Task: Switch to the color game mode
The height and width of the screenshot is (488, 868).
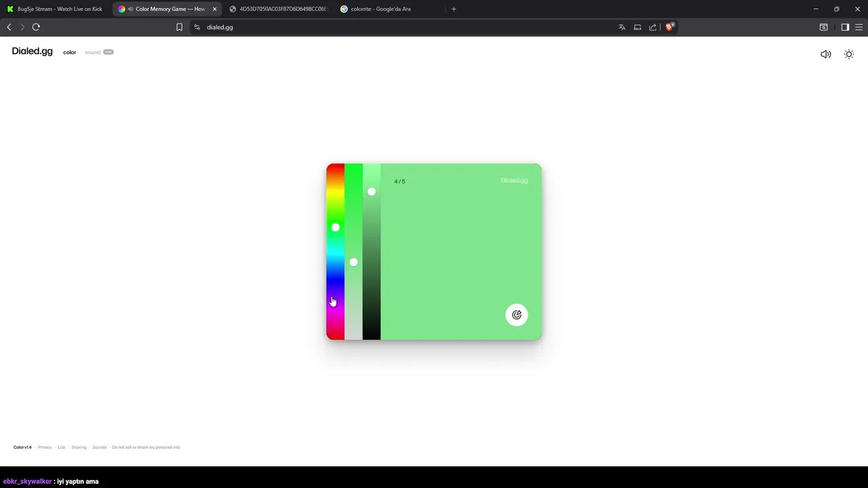Action: (70, 52)
